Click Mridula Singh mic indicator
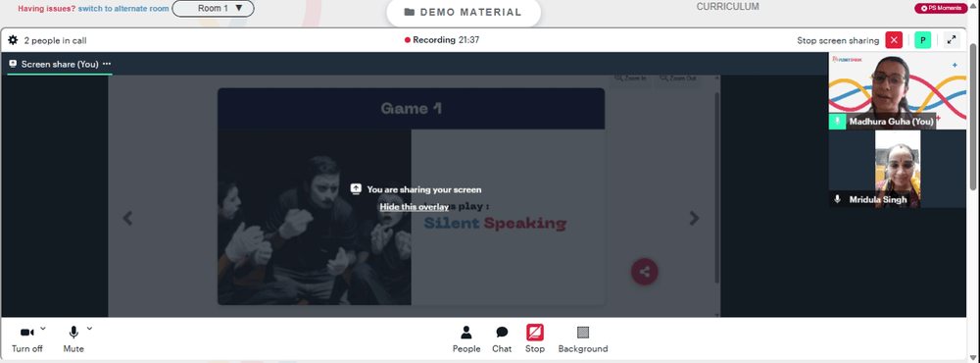Viewport: 980px width, 363px height. 837,199
